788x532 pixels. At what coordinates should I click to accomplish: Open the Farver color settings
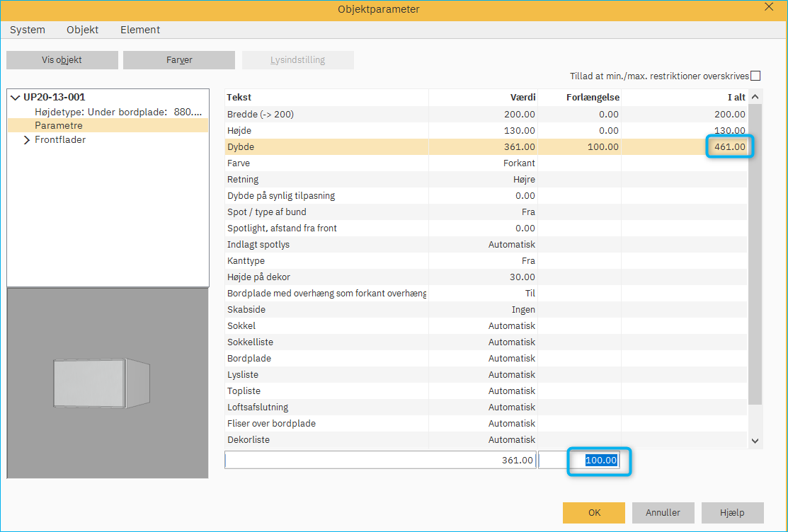click(179, 60)
